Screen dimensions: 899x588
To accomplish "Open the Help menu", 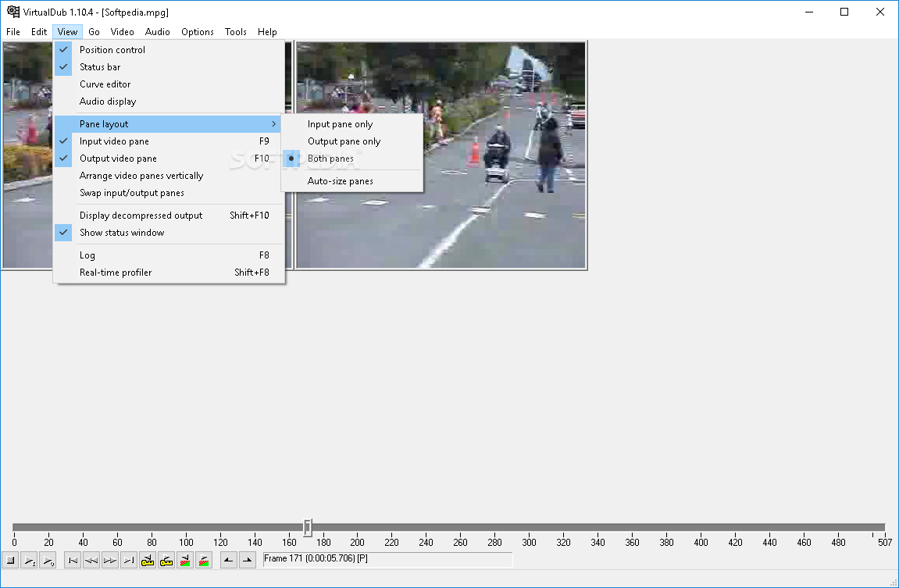I will 267,32.
